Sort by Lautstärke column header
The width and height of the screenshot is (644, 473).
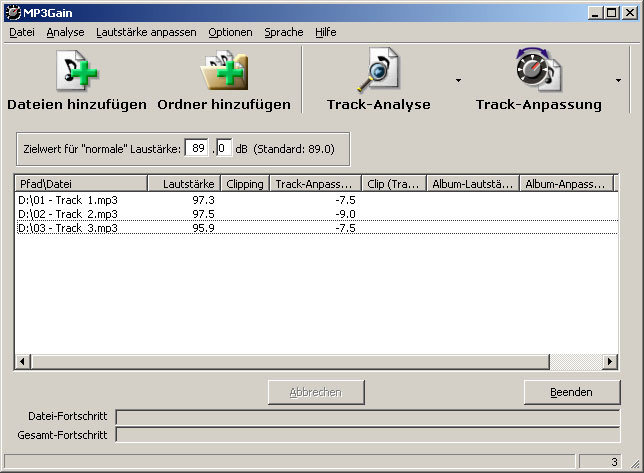click(184, 184)
